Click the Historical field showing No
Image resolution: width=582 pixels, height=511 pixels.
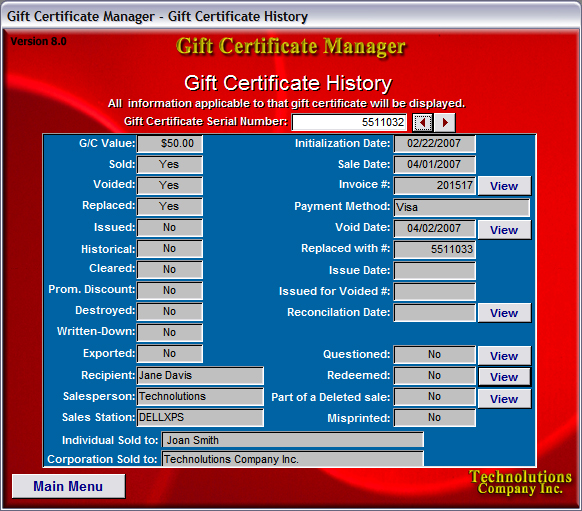170,249
